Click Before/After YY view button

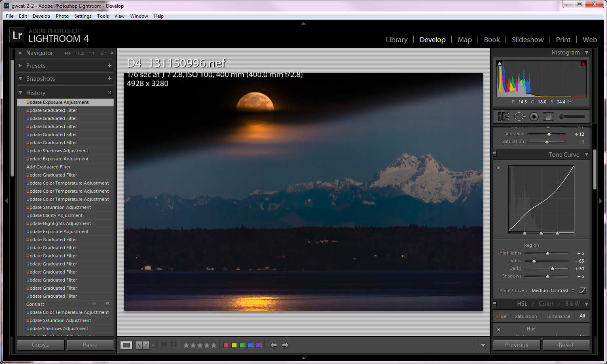tap(142, 345)
